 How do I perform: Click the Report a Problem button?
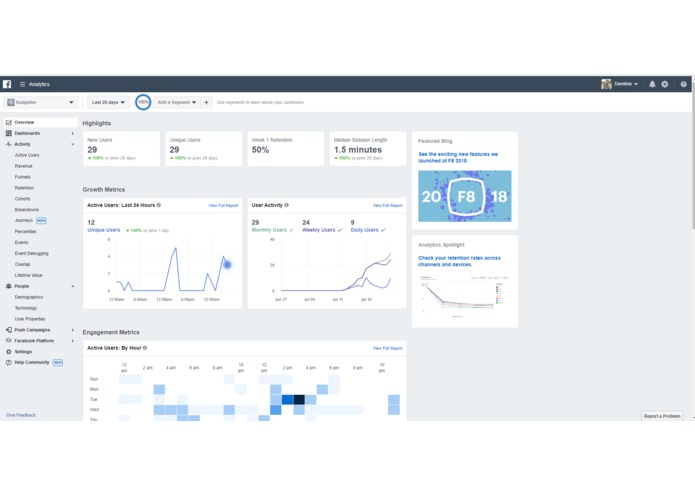662,416
